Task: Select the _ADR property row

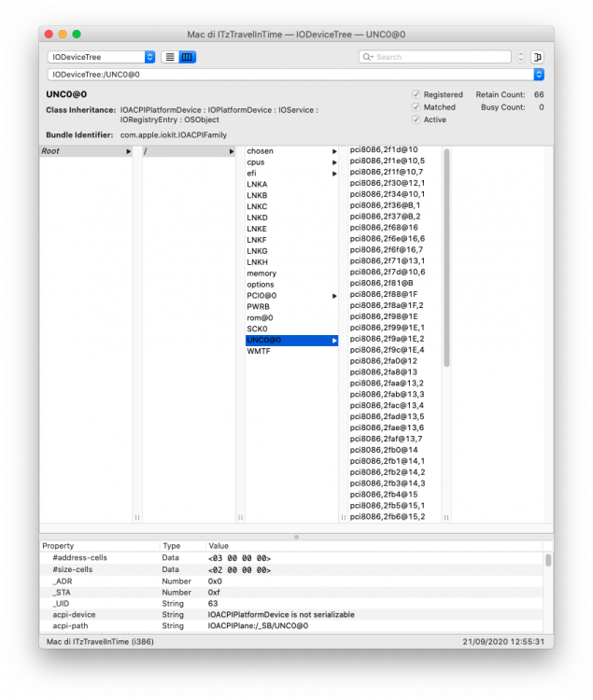Action: (291, 581)
